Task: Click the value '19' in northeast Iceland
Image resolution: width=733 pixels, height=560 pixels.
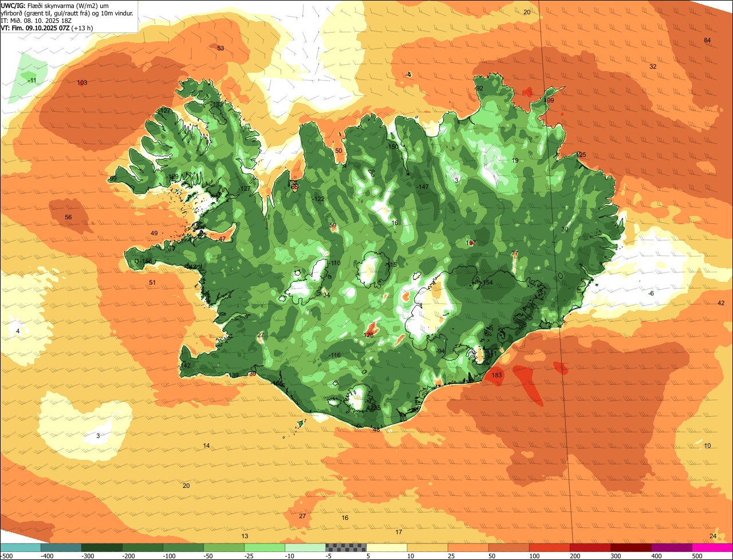Action: tap(515, 160)
